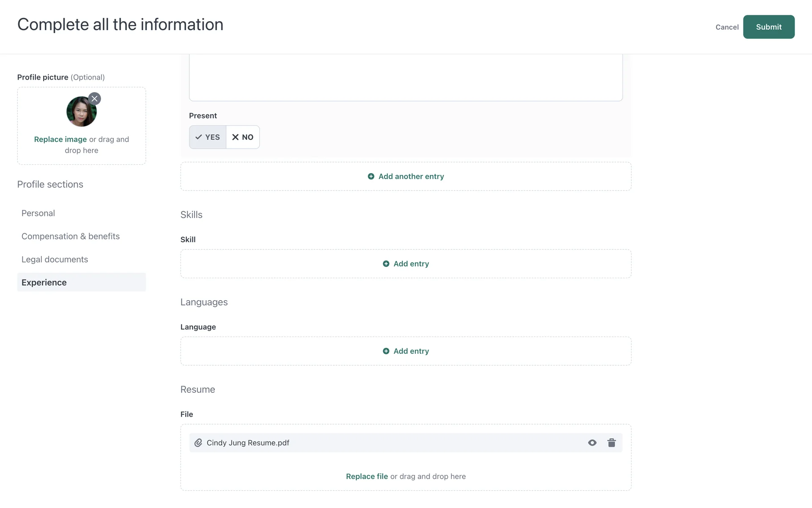Click plus icon in Skill add entry
Screen dimensions: 812x508
click(x=386, y=264)
